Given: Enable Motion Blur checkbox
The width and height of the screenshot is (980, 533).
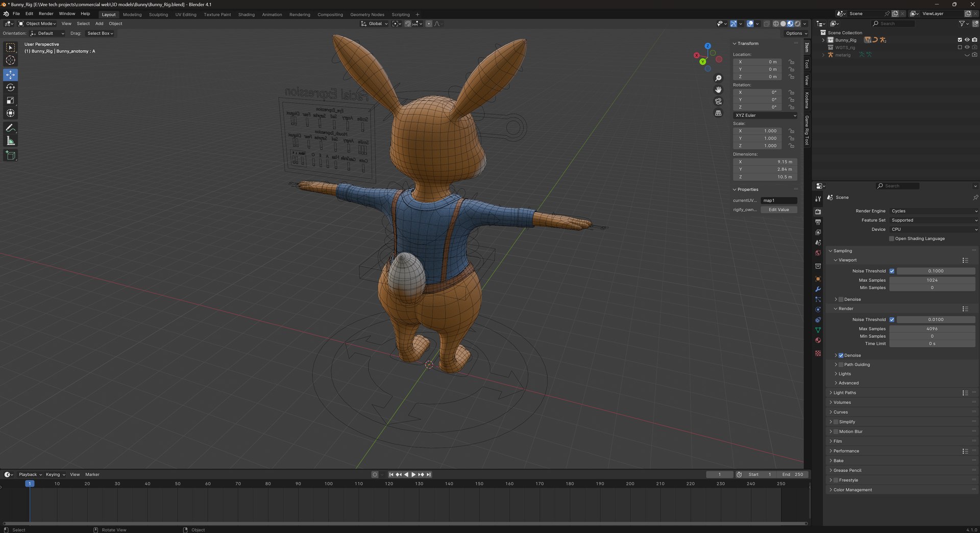Looking at the screenshot, I should (836, 432).
